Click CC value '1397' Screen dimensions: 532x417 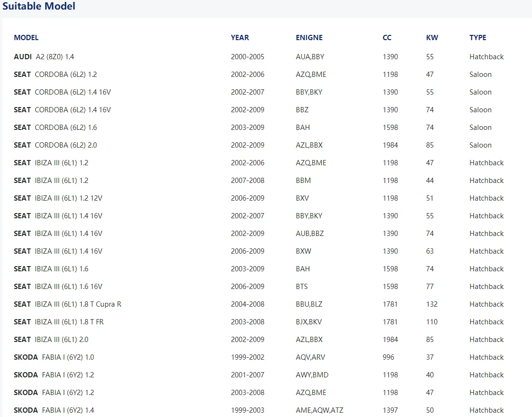click(390, 410)
